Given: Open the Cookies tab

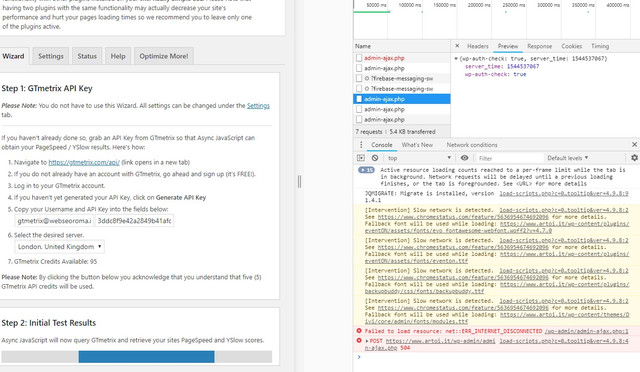Looking at the screenshot, I should pos(571,46).
